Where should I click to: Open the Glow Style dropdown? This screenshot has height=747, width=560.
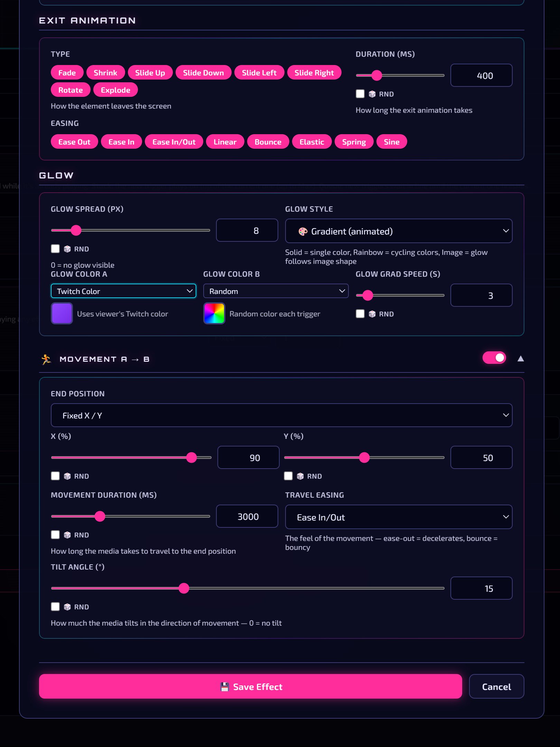tap(399, 231)
